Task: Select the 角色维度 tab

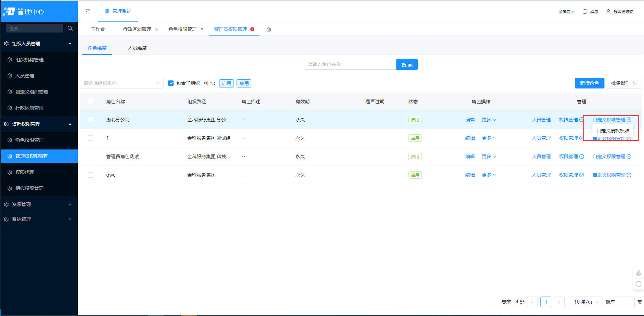Action: pos(97,48)
